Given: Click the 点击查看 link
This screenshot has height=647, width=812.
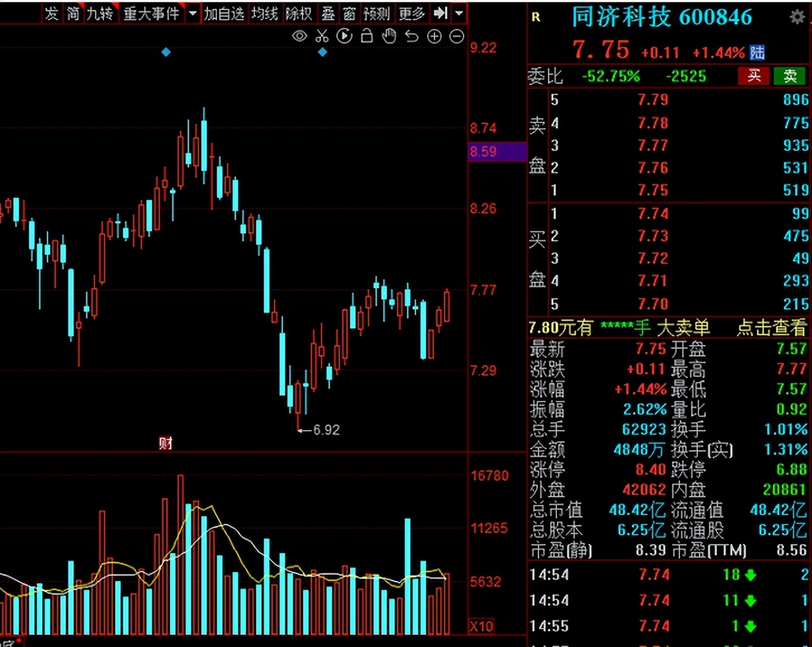Looking at the screenshot, I should click(x=771, y=328).
